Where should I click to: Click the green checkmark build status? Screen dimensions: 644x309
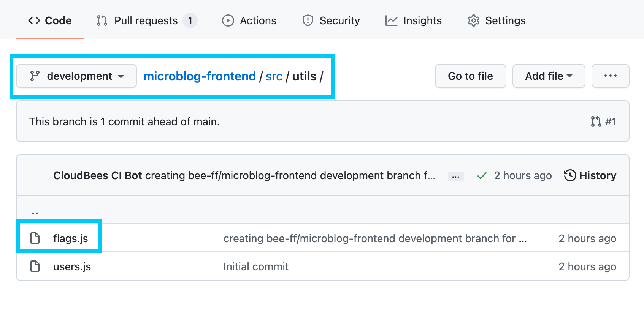click(482, 176)
